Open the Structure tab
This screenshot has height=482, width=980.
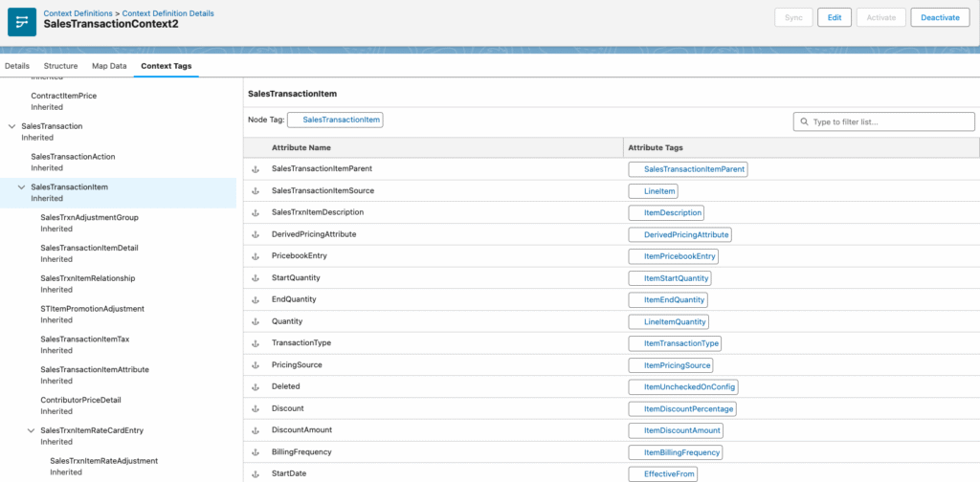tap(60, 66)
